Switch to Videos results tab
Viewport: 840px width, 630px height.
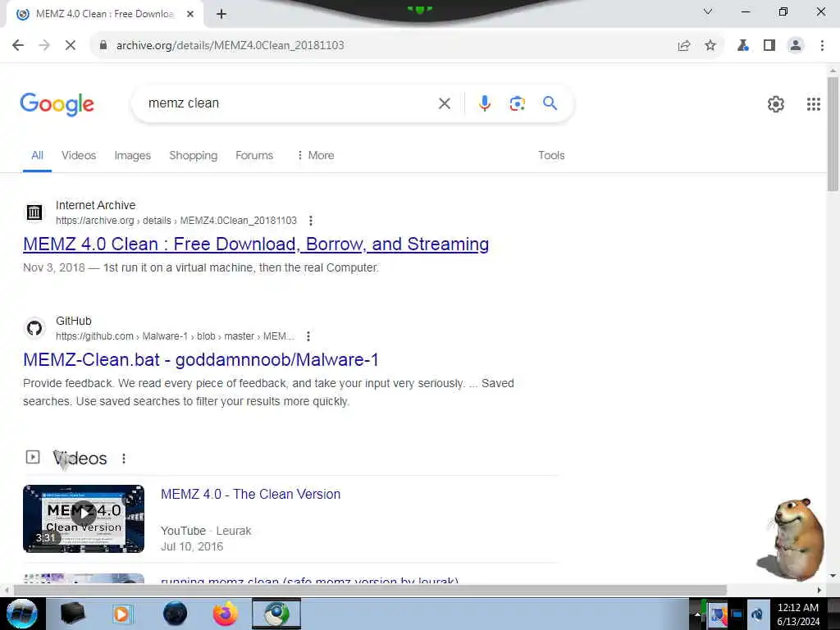pyautogui.click(x=79, y=155)
